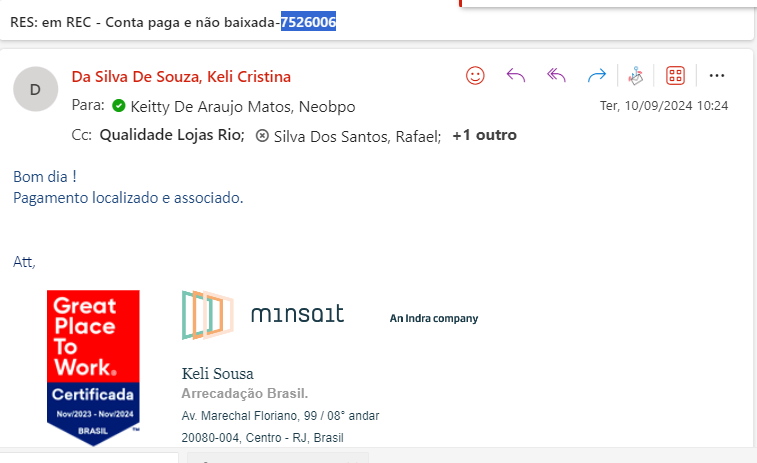Select the Qualidade Lojas Rio recipient
The image size is (757, 463).
[x=171, y=135]
